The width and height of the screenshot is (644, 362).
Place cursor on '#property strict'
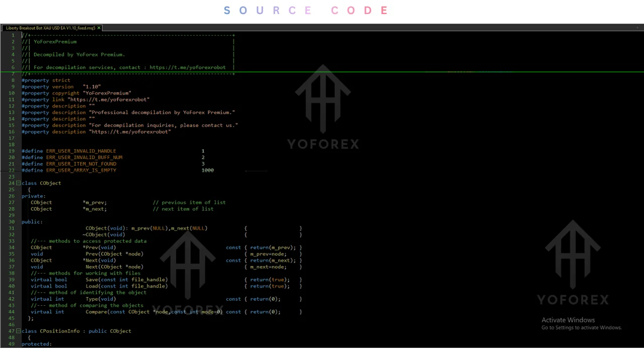point(46,80)
